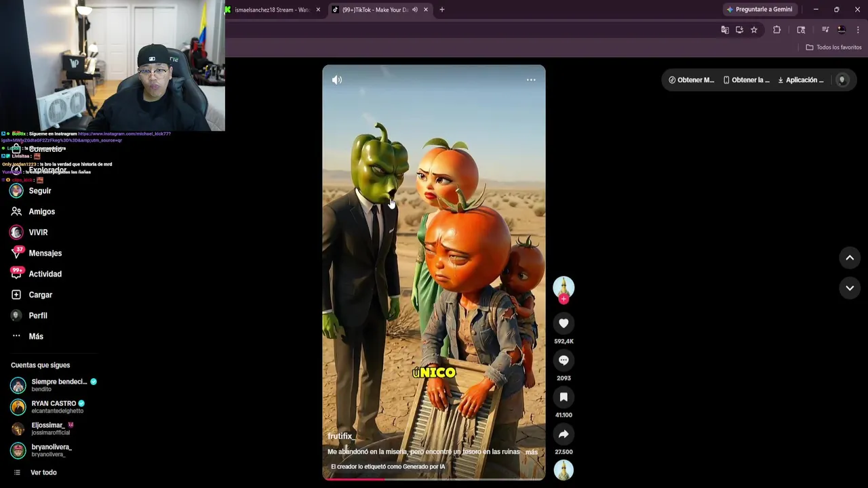
Task: Bookmark this page with the star icon
Action: click(754, 30)
